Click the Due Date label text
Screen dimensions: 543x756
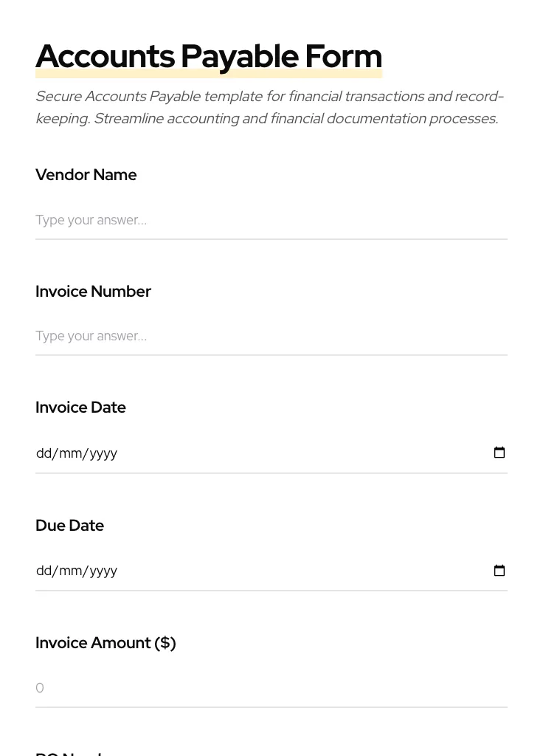click(69, 526)
